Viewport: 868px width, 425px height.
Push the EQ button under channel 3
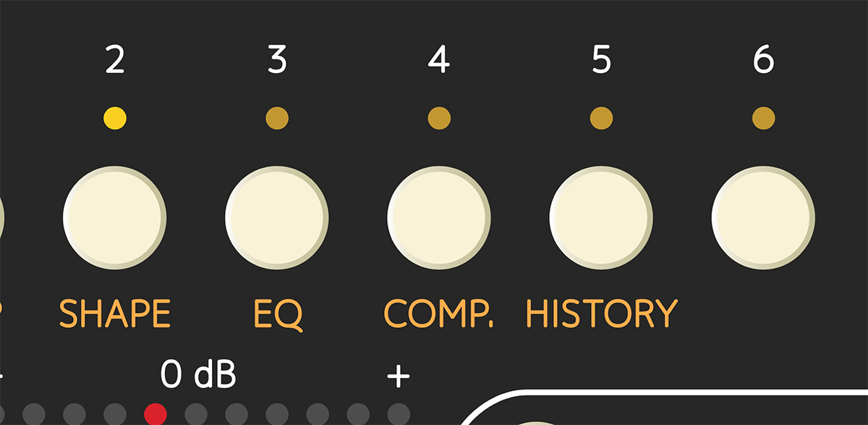pyautogui.click(x=277, y=217)
